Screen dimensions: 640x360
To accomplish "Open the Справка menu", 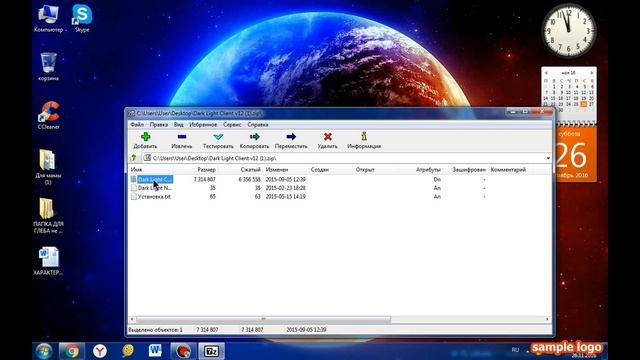I will coord(258,124).
